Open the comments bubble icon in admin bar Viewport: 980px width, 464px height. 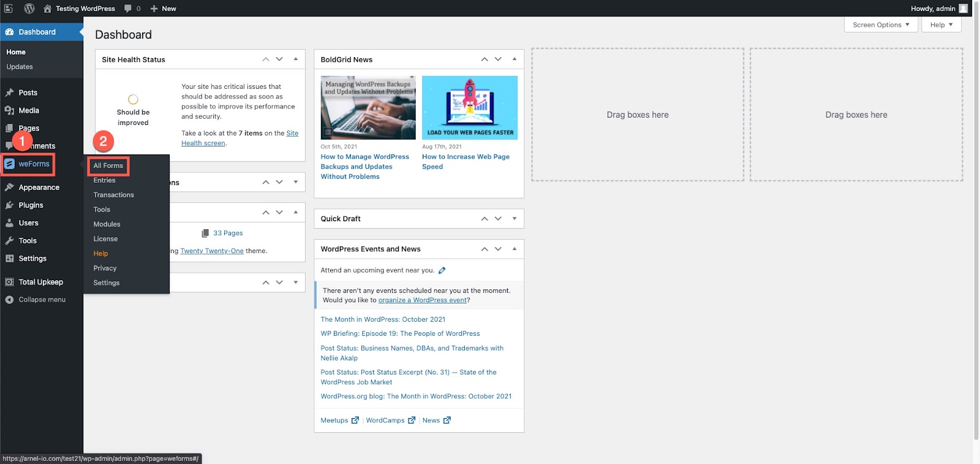pyautogui.click(x=128, y=9)
